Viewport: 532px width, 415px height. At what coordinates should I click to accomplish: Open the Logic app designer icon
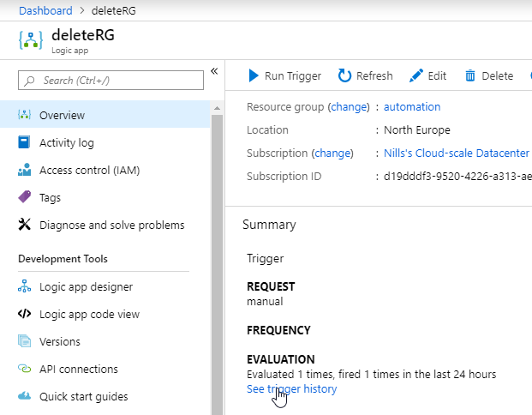click(x=24, y=286)
